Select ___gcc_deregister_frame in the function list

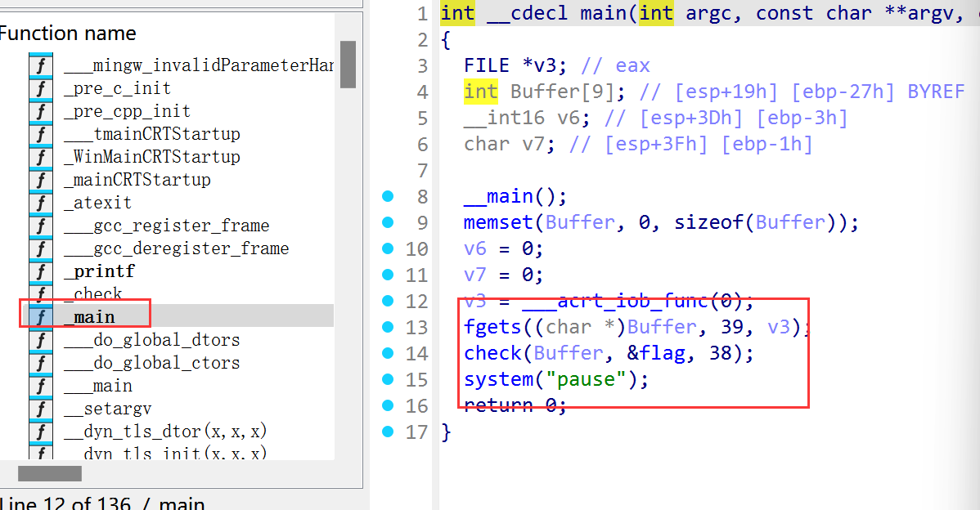pyautogui.click(x=177, y=248)
